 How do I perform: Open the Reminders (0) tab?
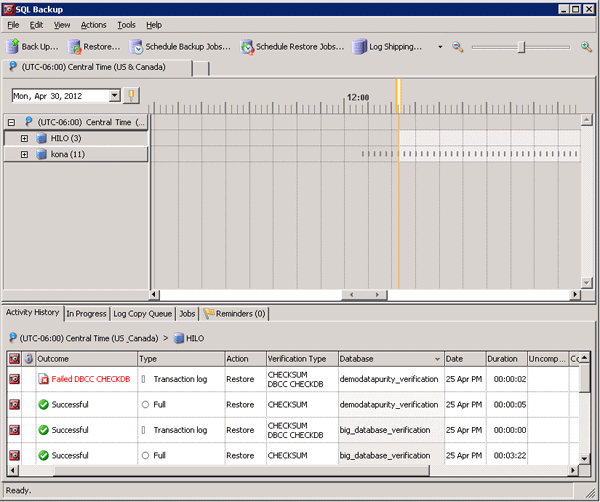[x=235, y=313]
